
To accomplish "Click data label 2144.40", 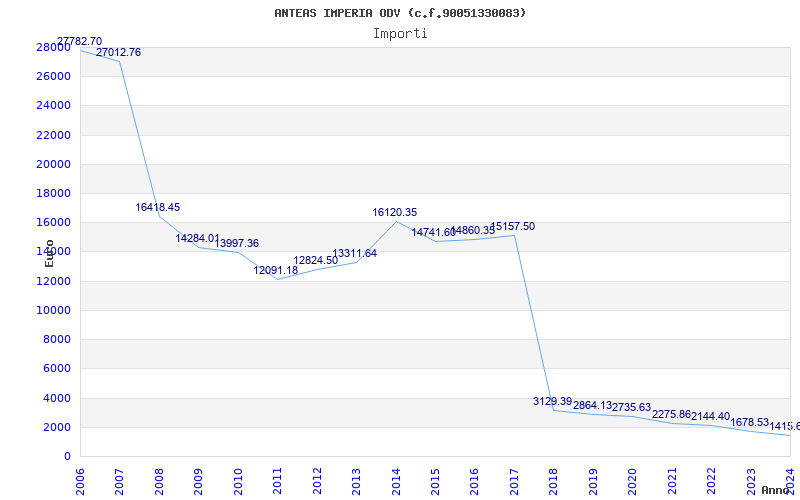I will tap(711, 416).
